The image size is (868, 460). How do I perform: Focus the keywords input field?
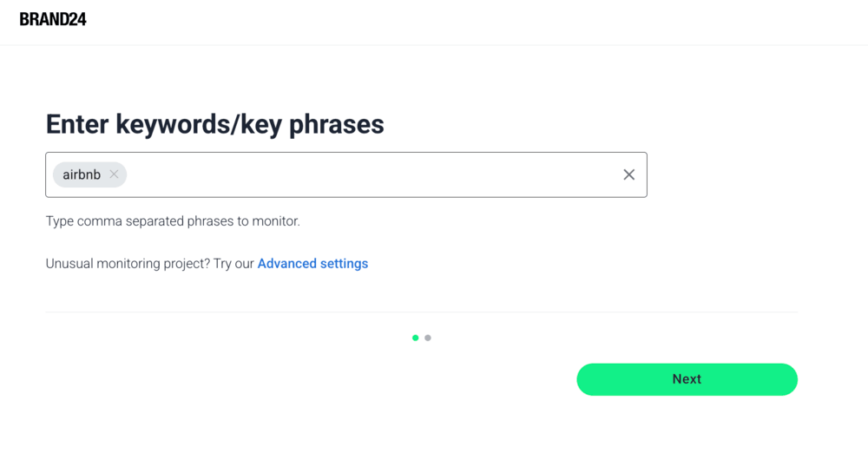click(365, 174)
